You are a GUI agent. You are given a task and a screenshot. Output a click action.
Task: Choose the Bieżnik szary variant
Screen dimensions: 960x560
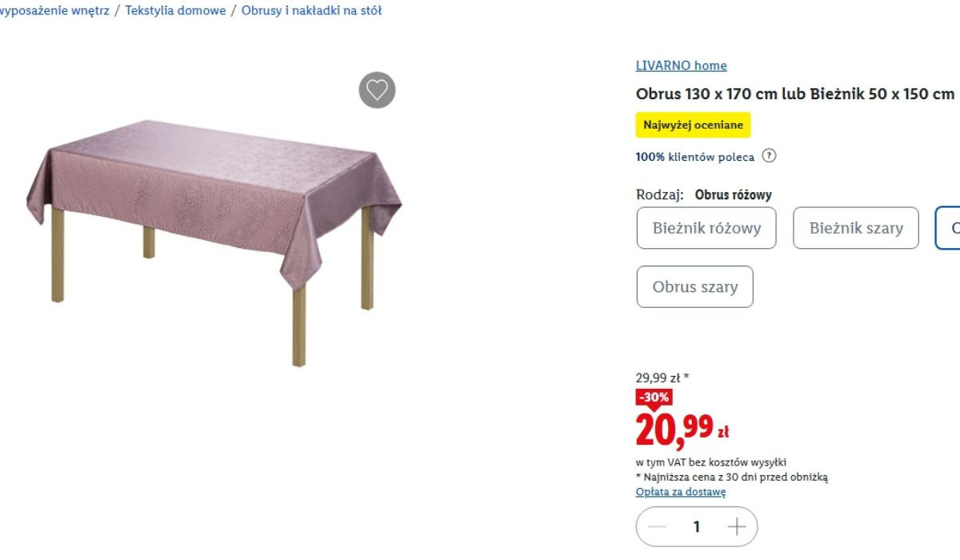856,228
